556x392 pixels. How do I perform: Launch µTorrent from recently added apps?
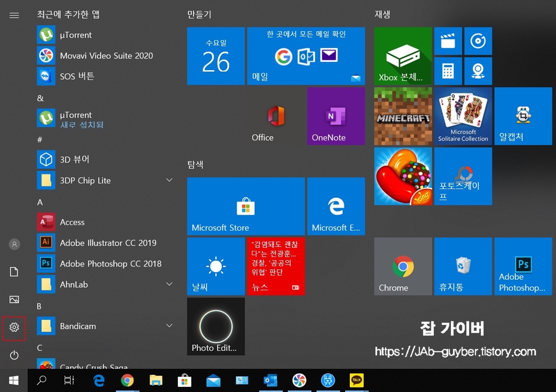pos(105,35)
